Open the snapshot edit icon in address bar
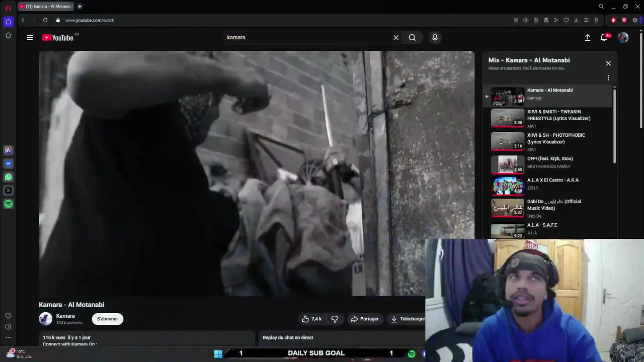The width and height of the screenshot is (644, 362). tap(516, 20)
